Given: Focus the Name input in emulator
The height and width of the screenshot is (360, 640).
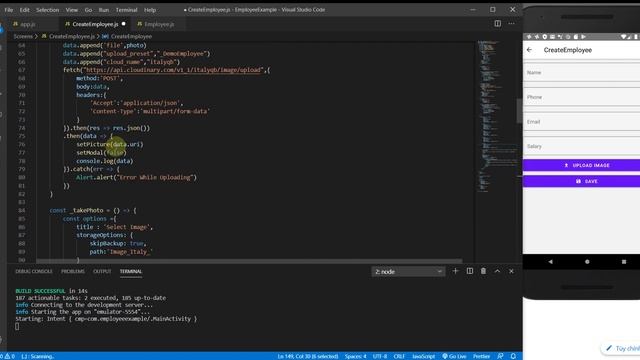Looking at the screenshot, I should (x=582, y=72).
